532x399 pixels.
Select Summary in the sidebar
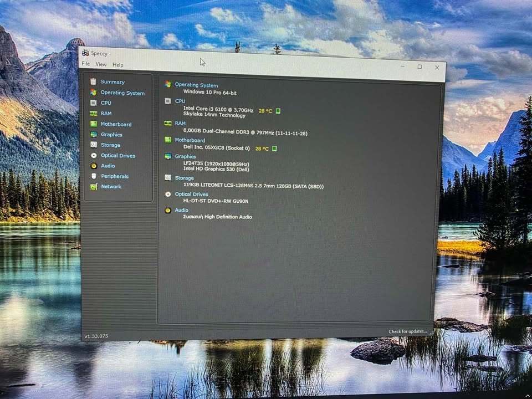(x=112, y=82)
